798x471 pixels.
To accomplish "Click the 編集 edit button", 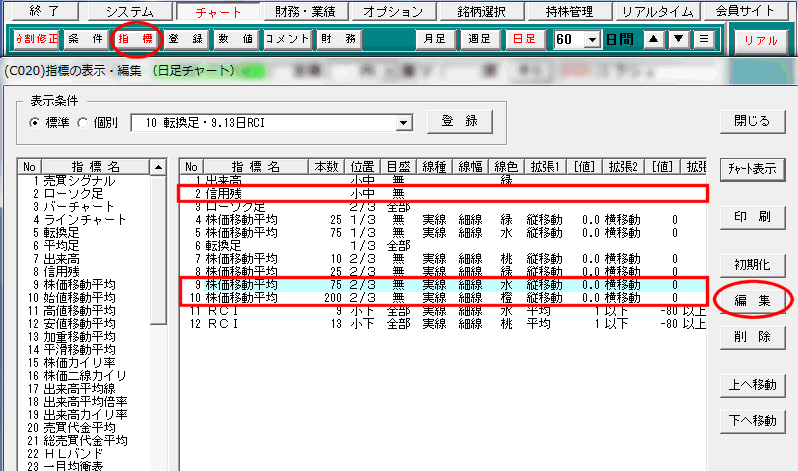I will click(751, 299).
